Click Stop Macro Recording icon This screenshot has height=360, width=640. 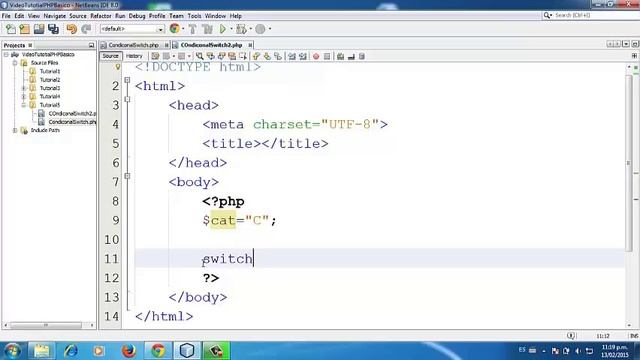coord(327,56)
